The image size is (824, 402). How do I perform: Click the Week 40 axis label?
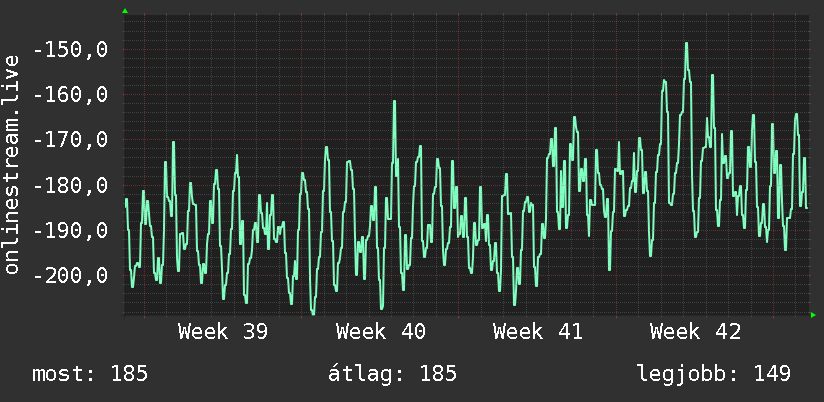click(x=381, y=332)
